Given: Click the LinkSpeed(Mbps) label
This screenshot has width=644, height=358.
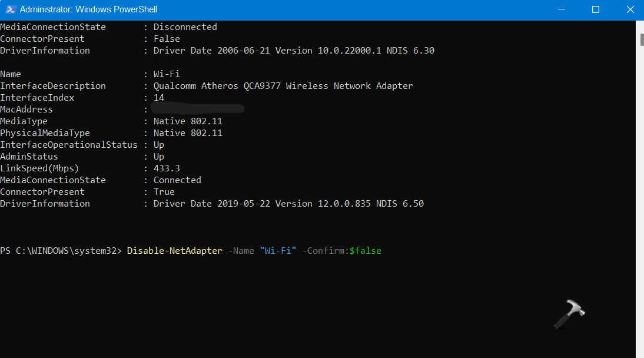Looking at the screenshot, I should pyautogui.click(x=39, y=168).
